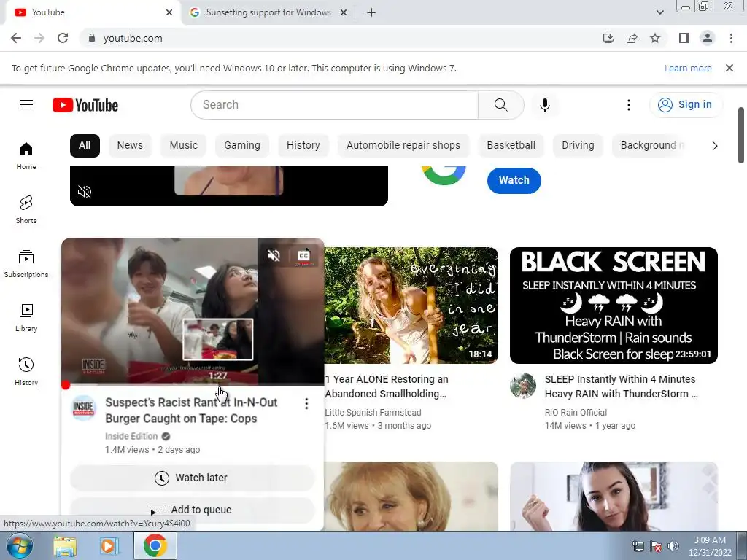
Task: Click the search magnifier button
Action: point(500,105)
